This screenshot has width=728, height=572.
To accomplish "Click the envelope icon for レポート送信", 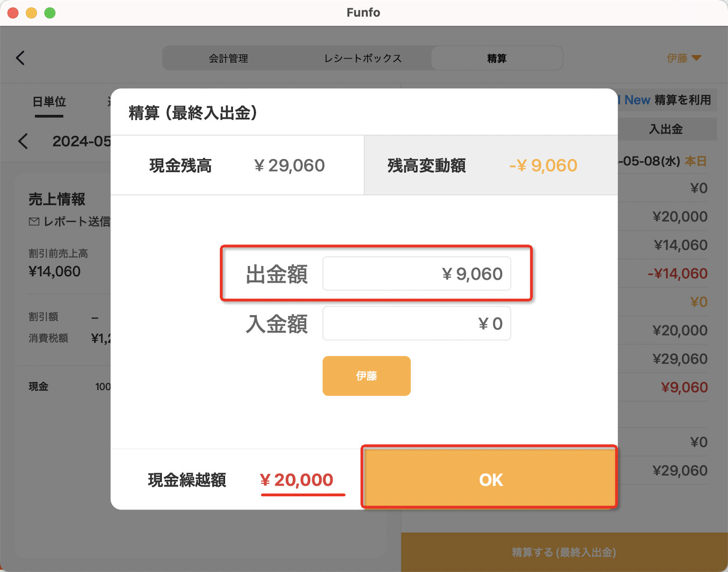I will click(x=34, y=222).
